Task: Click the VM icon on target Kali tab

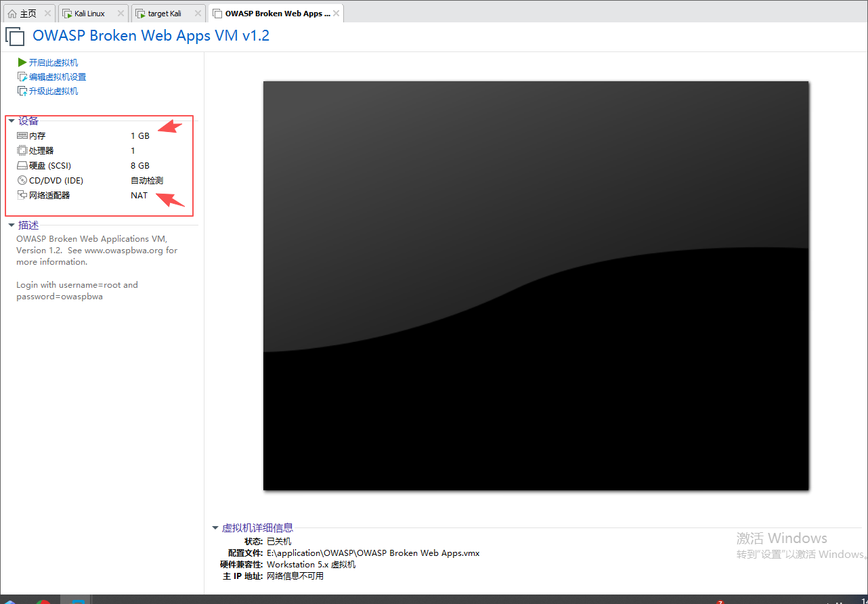Action: (141, 14)
